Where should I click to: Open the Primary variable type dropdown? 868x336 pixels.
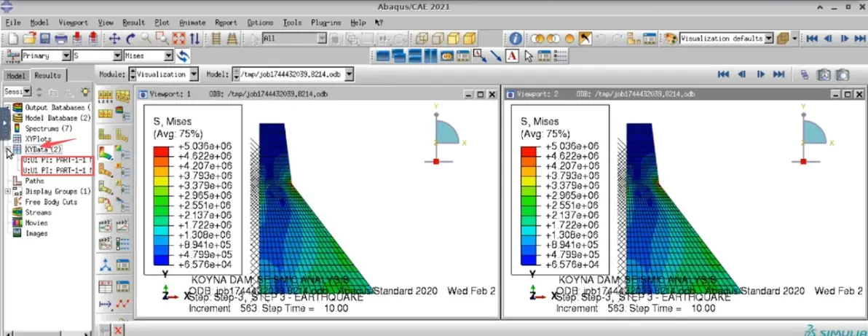point(47,56)
